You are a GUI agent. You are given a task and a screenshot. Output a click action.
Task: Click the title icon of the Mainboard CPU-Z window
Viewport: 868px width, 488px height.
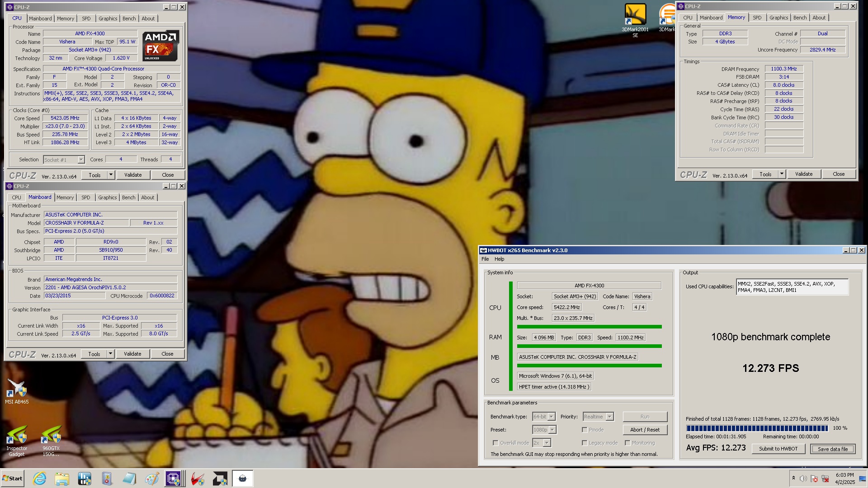point(9,186)
